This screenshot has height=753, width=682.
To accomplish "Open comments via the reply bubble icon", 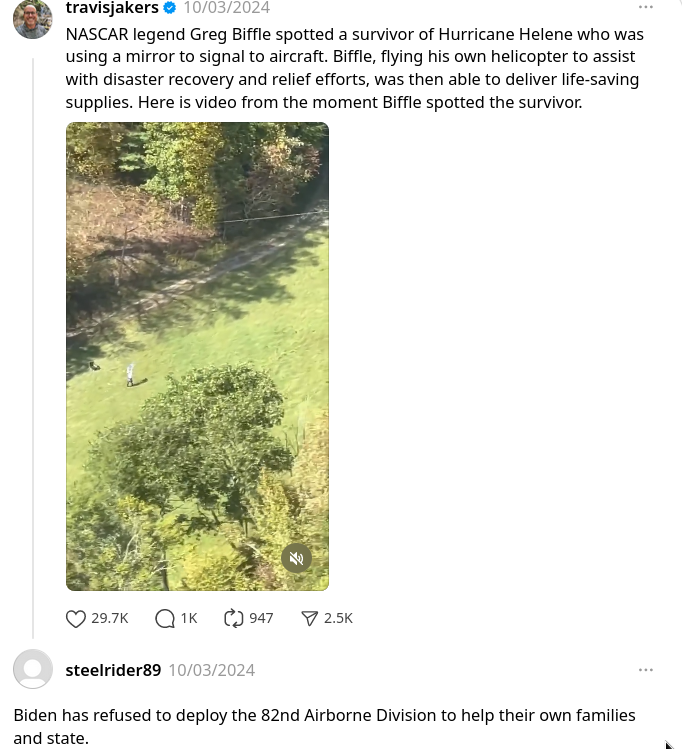I will [x=165, y=619].
